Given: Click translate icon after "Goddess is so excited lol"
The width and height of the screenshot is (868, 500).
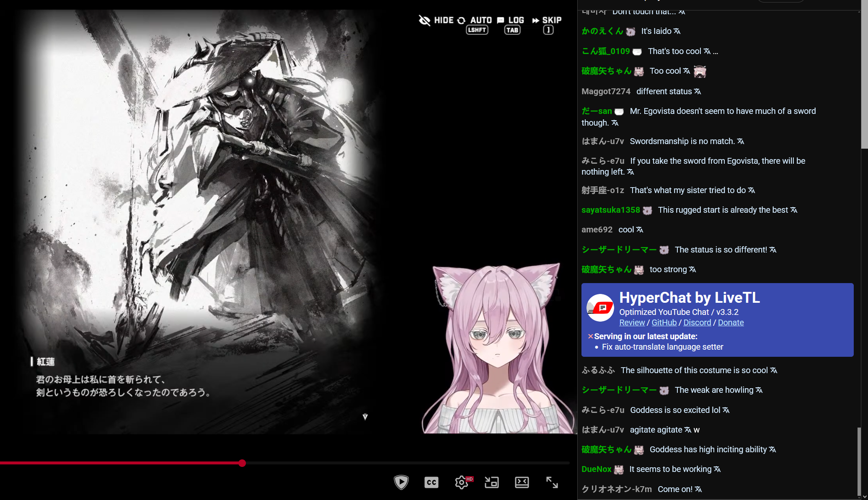Looking at the screenshot, I should coord(726,410).
